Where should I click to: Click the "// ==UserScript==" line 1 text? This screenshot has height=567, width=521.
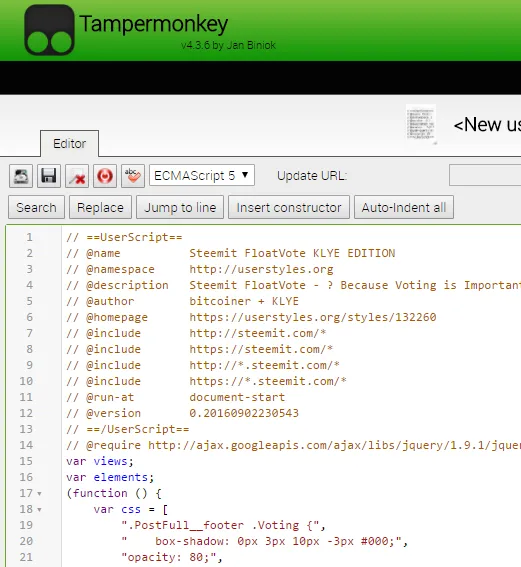tap(124, 237)
